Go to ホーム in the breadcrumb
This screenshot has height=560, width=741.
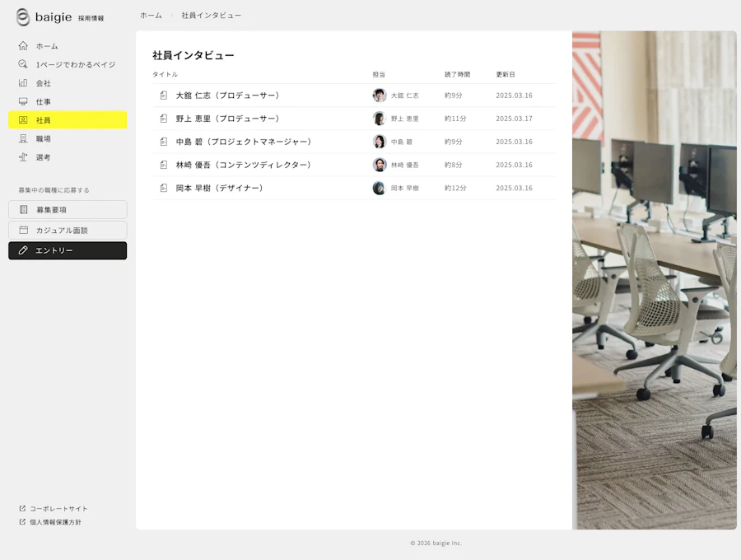(151, 16)
